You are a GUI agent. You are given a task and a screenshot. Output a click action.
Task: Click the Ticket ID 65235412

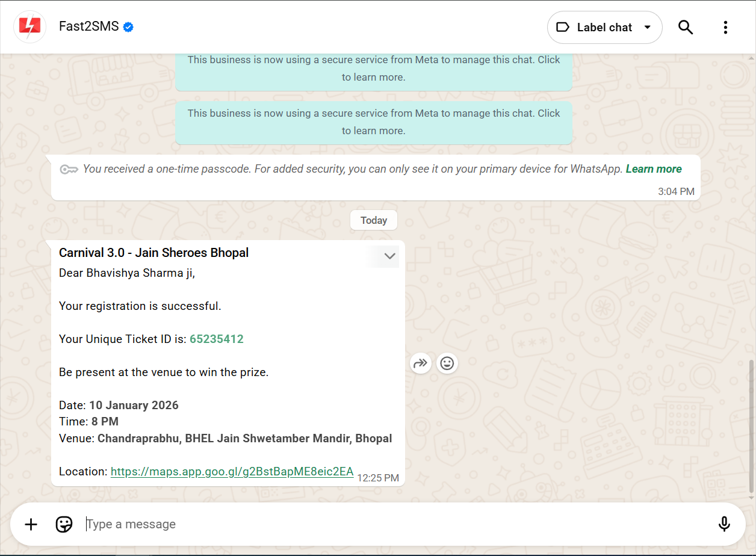[x=217, y=339]
